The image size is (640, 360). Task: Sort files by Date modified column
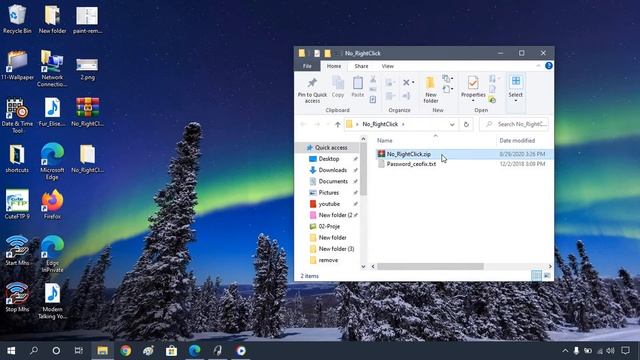pyautogui.click(x=517, y=140)
